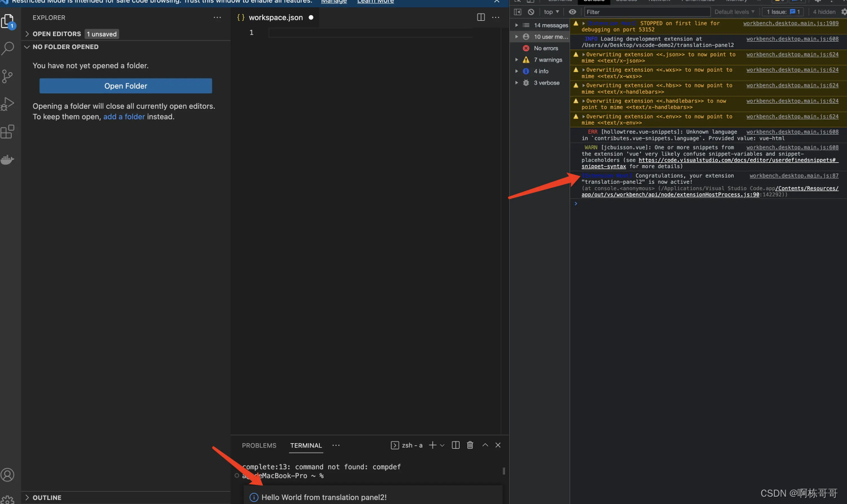Viewport: 847px width, 504px height.
Task: Click the 7 warnings sidebar icon
Action: 526,60
